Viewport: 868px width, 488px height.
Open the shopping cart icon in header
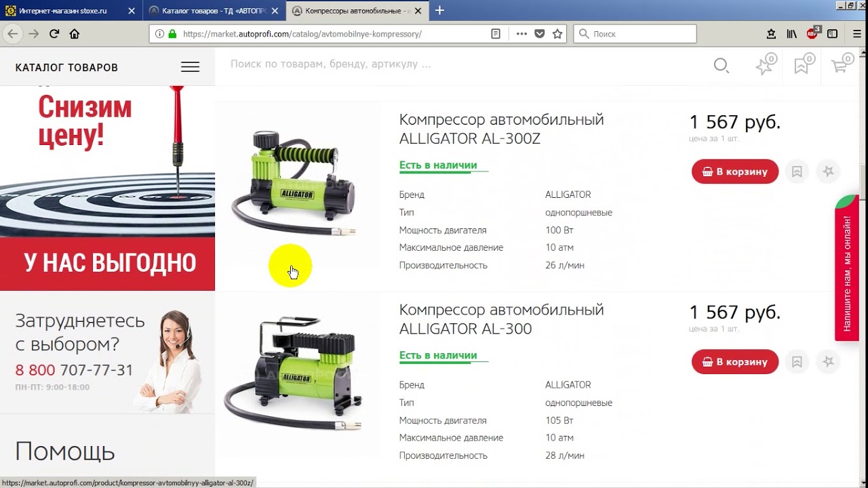(840, 65)
